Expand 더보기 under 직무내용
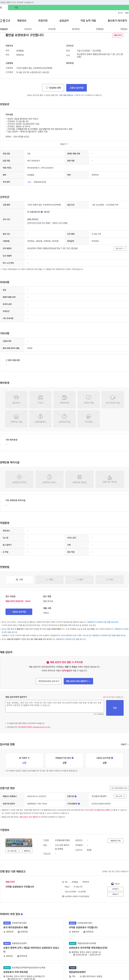Image resolution: width=129 pixels, height=980 pixels. [64, 144]
